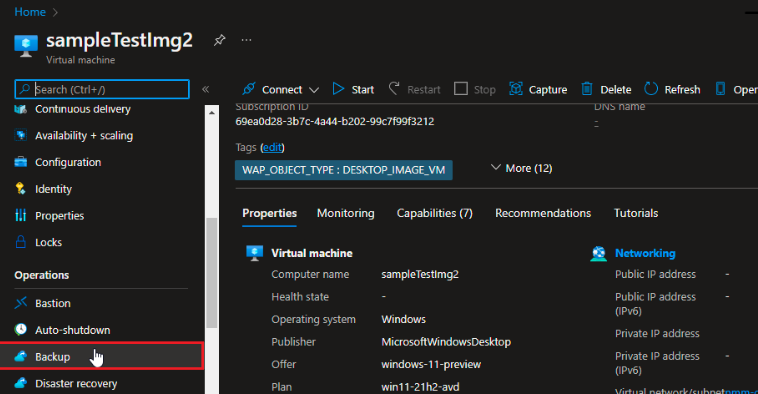The image size is (758, 394).
Task: Click the Delete trash icon
Action: [x=587, y=89]
